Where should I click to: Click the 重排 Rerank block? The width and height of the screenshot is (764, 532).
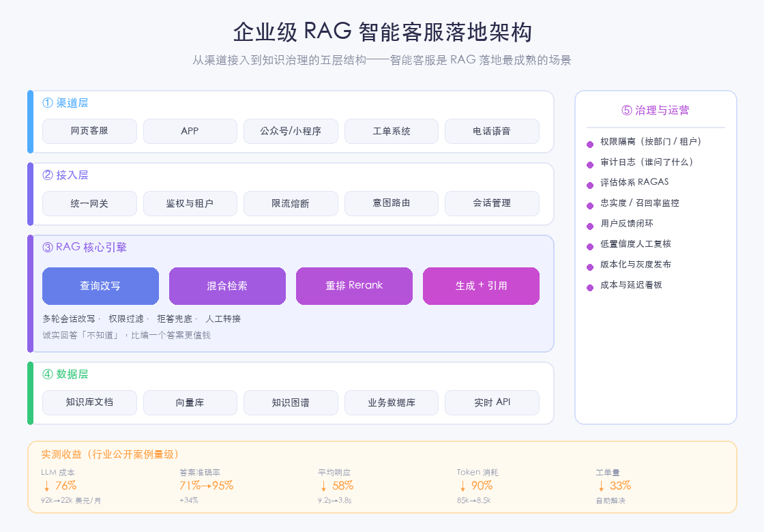tap(354, 286)
